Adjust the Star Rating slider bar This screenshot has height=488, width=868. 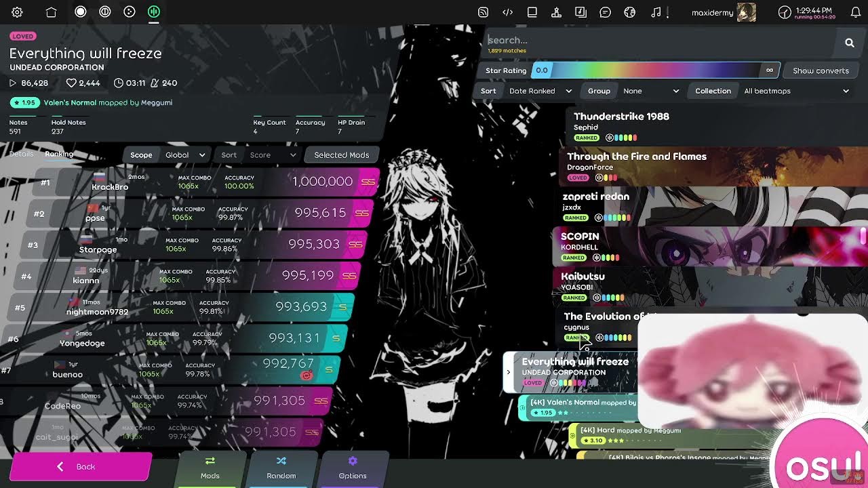pyautogui.click(x=654, y=70)
